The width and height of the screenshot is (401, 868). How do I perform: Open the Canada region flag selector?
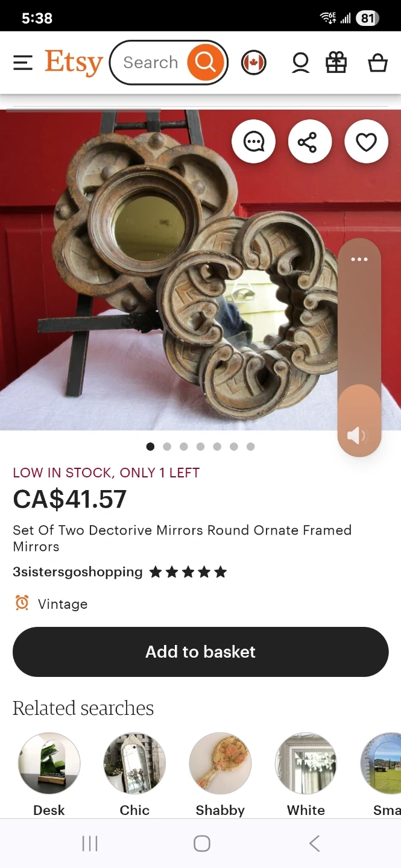[254, 63]
